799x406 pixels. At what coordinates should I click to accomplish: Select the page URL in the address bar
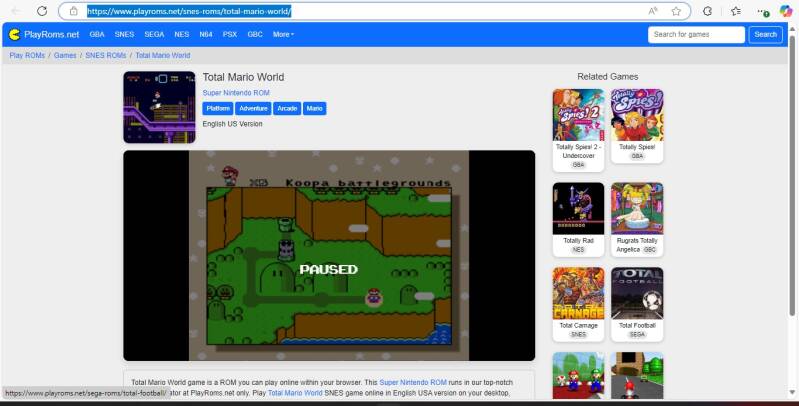189,11
